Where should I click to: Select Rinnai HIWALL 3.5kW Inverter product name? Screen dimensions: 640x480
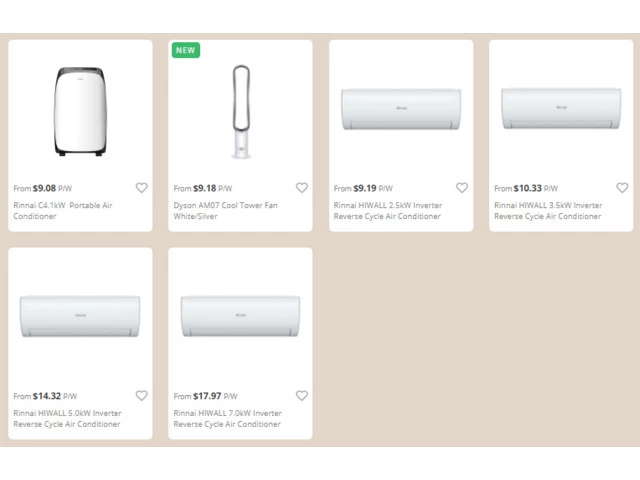coord(548,211)
